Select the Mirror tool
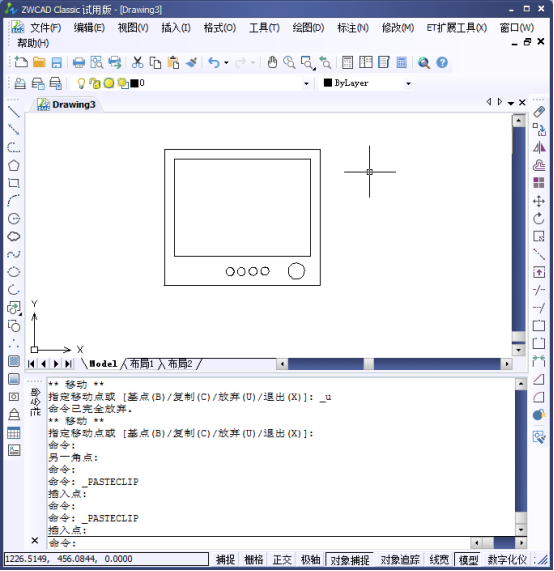Image resolution: width=554 pixels, height=571 pixels. 539,147
